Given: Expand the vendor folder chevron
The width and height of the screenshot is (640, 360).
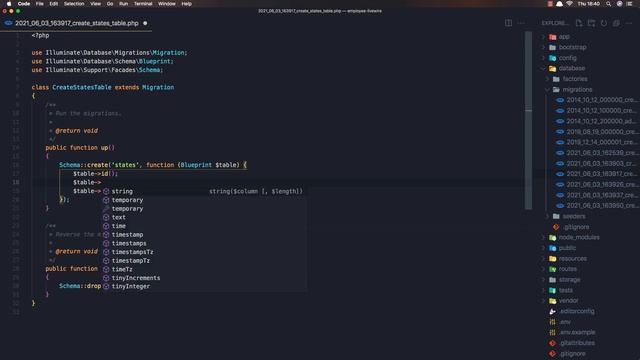Looking at the screenshot, I should coord(543,301).
